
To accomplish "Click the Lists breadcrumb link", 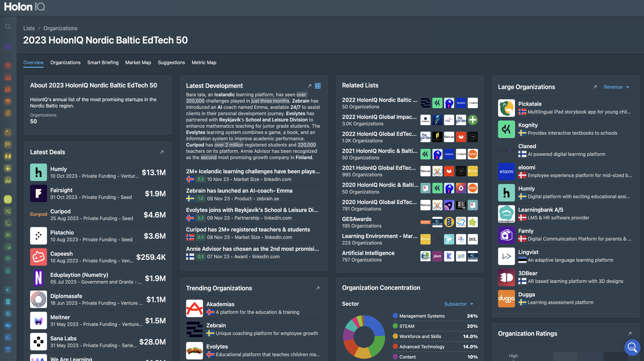I will (x=29, y=28).
